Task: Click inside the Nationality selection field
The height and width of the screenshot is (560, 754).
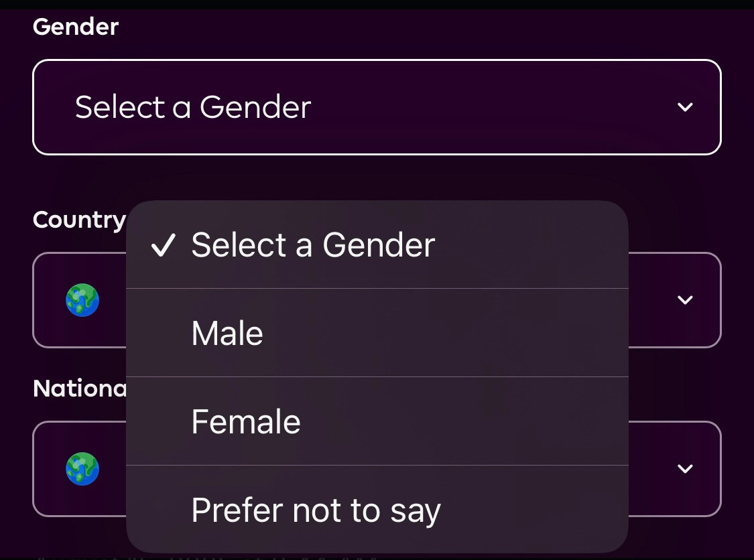Action: click(x=377, y=469)
